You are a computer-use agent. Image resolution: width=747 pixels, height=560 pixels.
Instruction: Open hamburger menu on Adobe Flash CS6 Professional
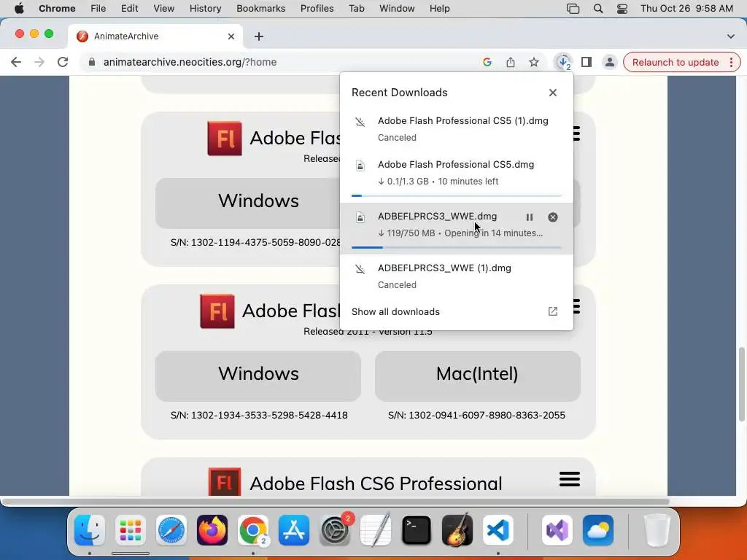[x=569, y=479]
